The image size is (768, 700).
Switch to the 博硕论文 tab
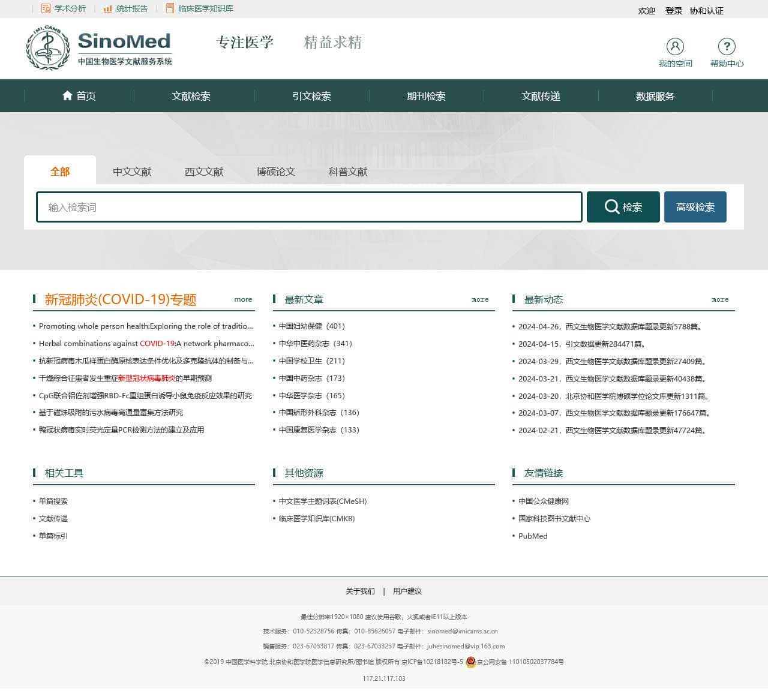click(x=276, y=172)
